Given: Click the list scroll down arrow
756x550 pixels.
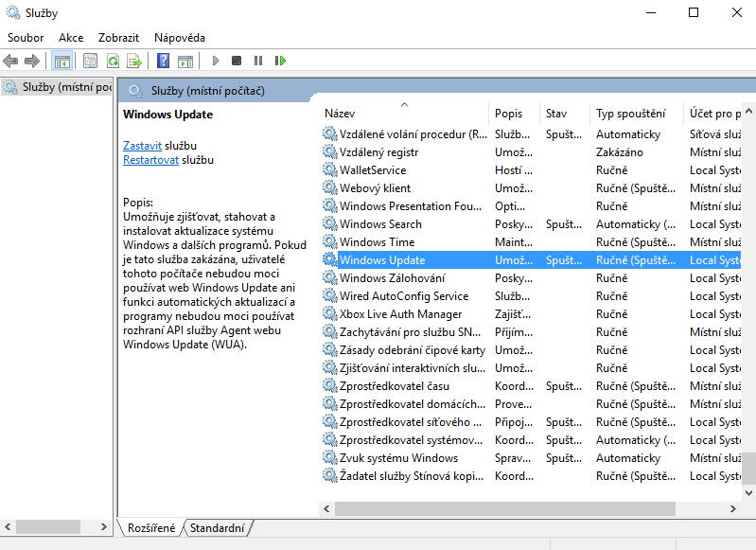Looking at the screenshot, I should [748, 492].
